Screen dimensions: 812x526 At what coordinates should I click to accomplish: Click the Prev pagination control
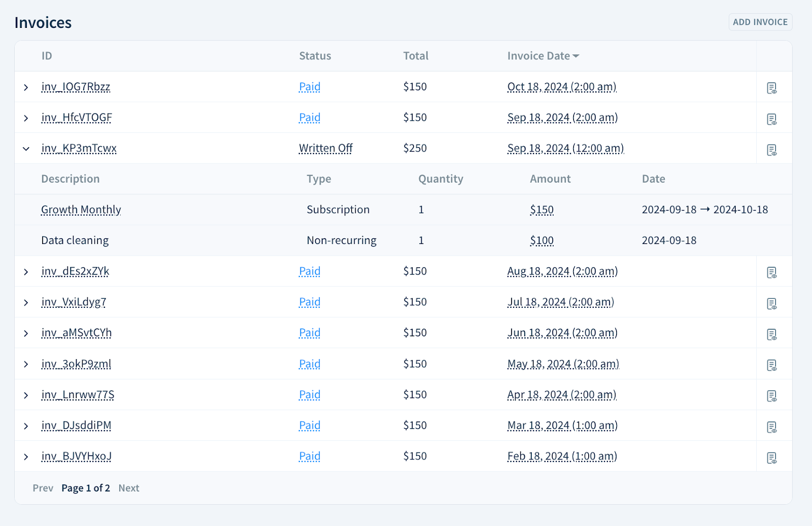click(x=43, y=487)
